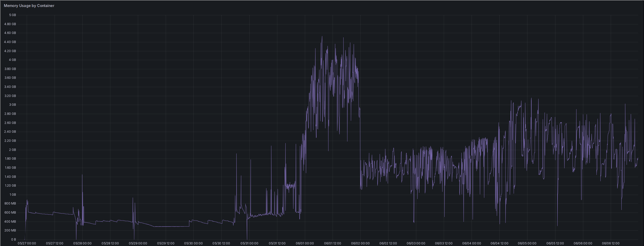Click the 200 MB y-axis label
This screenshot has height=246, width=644.
[x=10, y=230]
